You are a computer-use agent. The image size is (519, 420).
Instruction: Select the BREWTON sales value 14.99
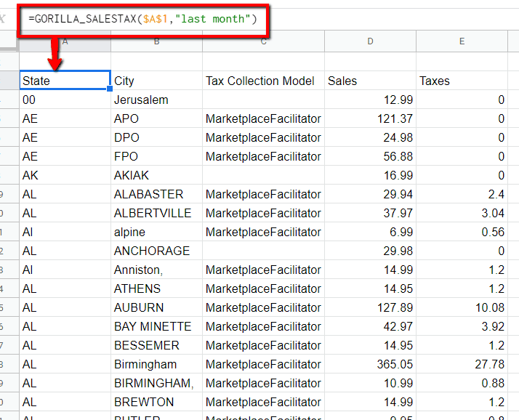pyautogui.click(x=370, y=402)
